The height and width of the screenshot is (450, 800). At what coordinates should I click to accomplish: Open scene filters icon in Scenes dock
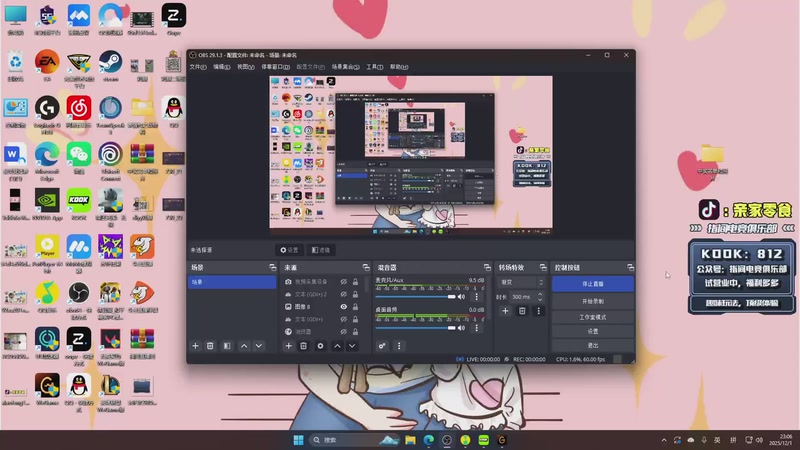coord(227,346)
